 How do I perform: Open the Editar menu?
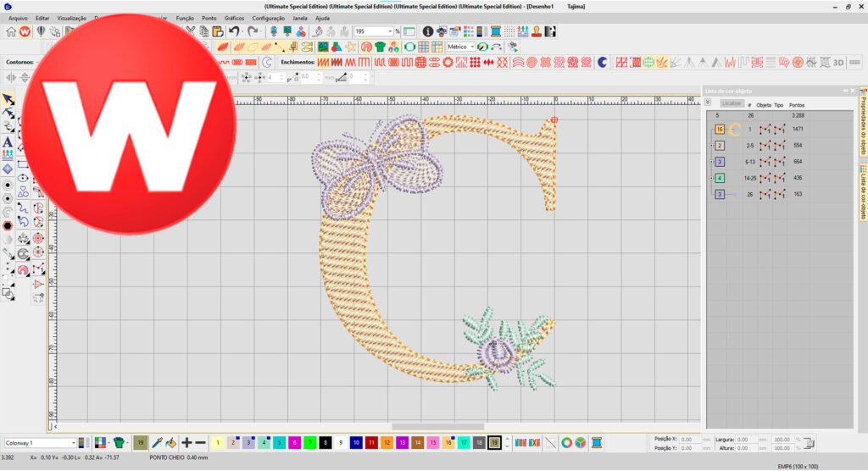point(42,19)
